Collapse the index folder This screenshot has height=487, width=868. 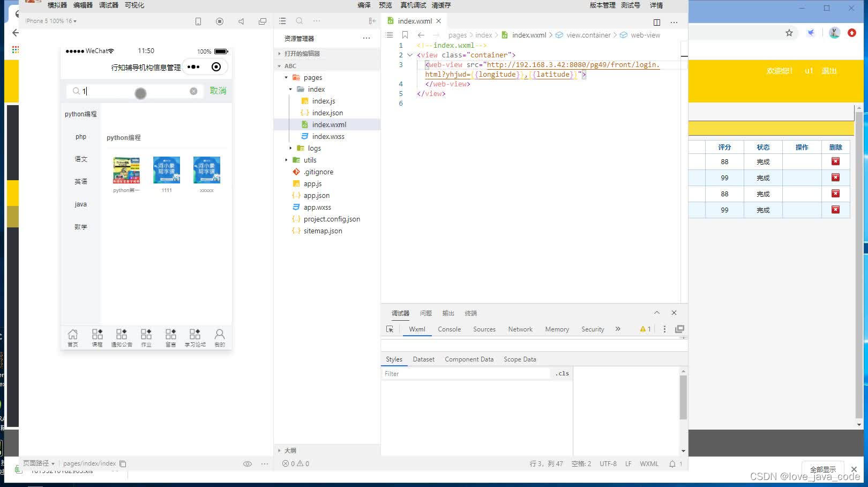[x=290, y=90]
